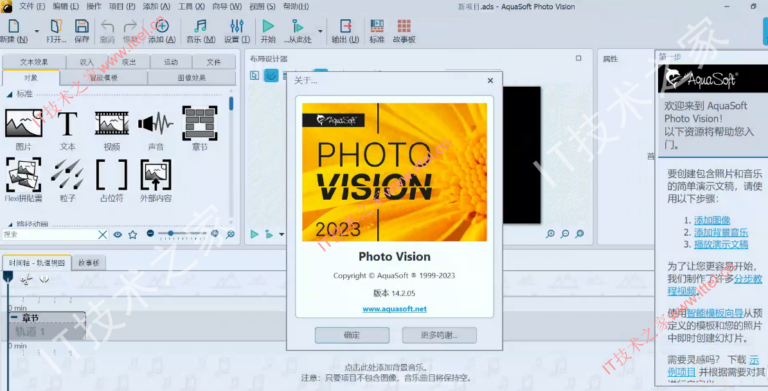Open the 工具 (X) menu
768x391 pixels.
point(191,6)
